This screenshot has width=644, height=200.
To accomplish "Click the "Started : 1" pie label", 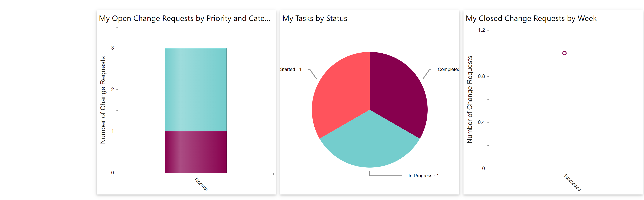I will pos(291,69).
